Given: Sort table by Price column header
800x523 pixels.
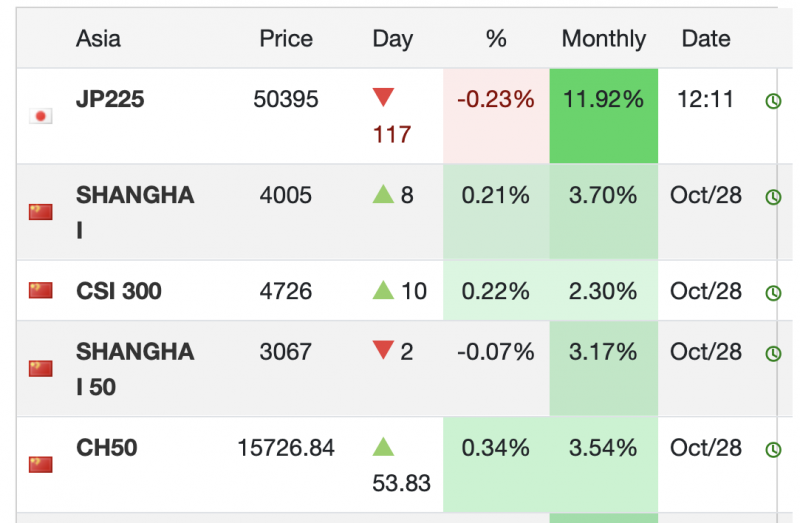Looking at the screenshot, I should [286, 39].
